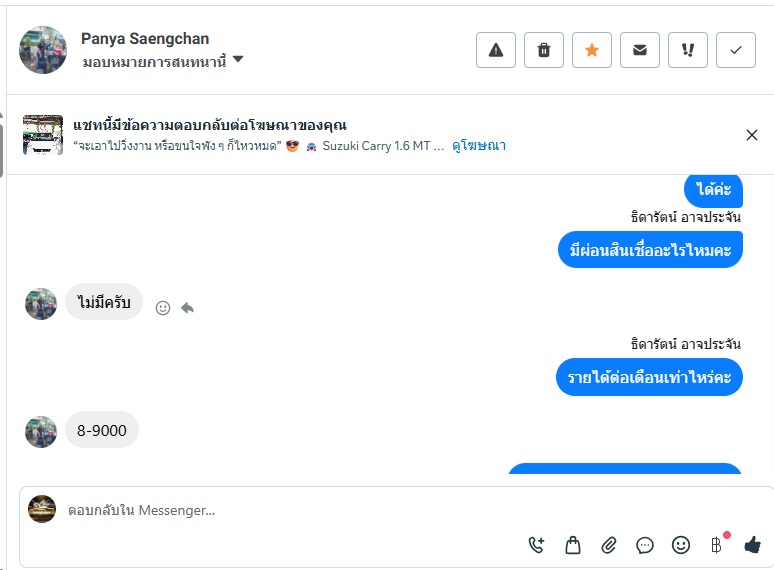
Task: Mark conversation unread with envelope icon
Action: coord(640,50)
